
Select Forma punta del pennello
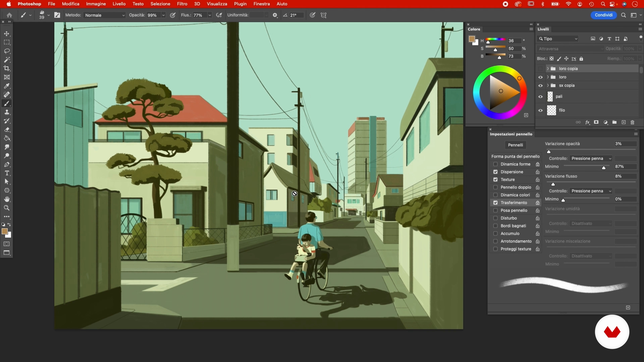point(515,156)
